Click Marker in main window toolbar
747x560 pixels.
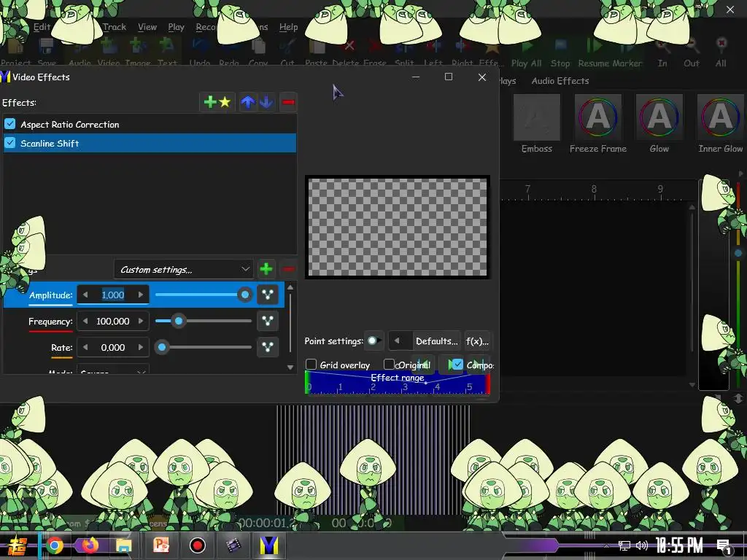(x=627, y=54)
